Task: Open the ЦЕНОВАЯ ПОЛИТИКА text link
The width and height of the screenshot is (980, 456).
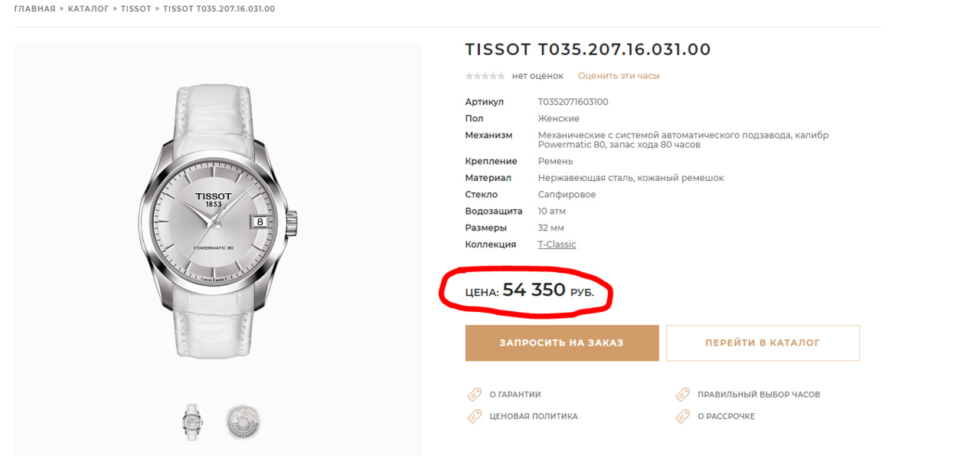Action: 534,416
